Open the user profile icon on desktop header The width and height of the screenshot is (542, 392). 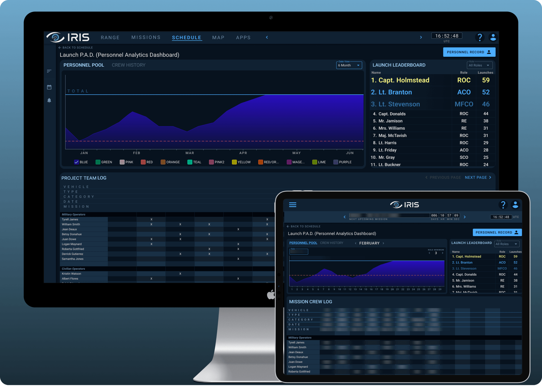pos(493,37)
